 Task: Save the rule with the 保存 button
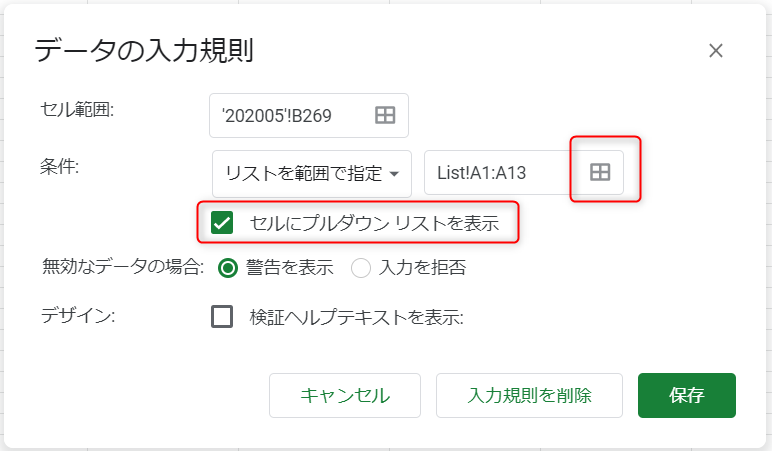[x=687, y=395]
